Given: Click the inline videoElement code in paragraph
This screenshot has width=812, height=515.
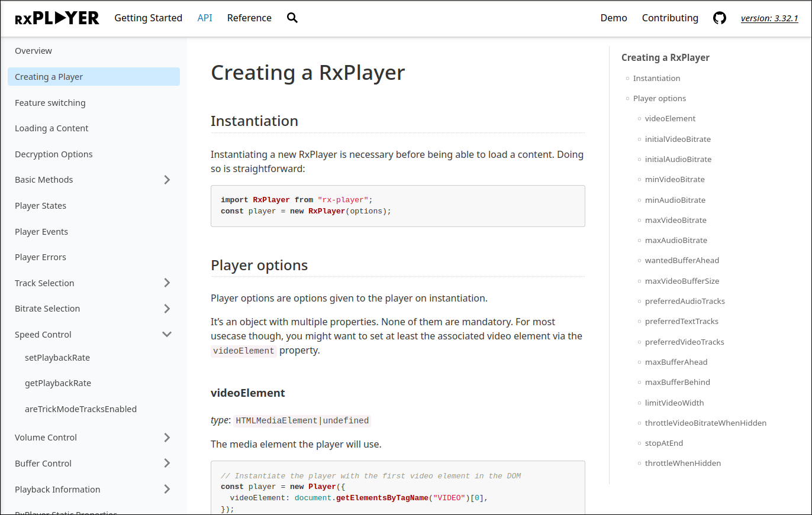Looking at the screenshot, I should 243,351.
